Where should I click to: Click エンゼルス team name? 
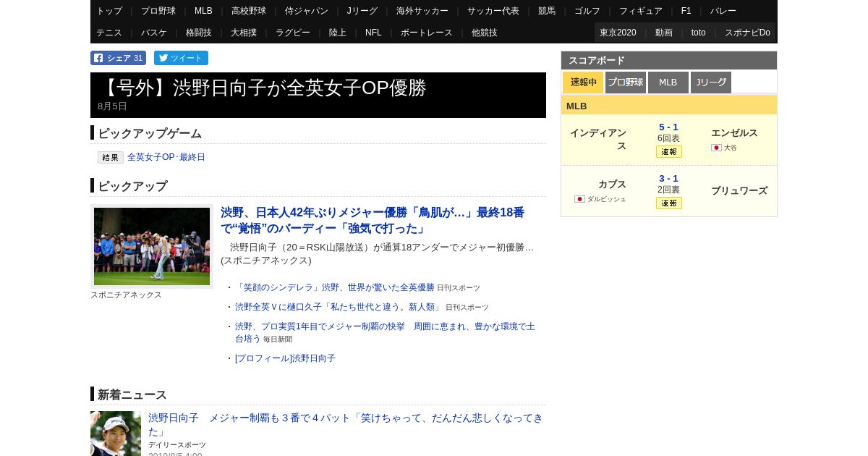[734, 132]
